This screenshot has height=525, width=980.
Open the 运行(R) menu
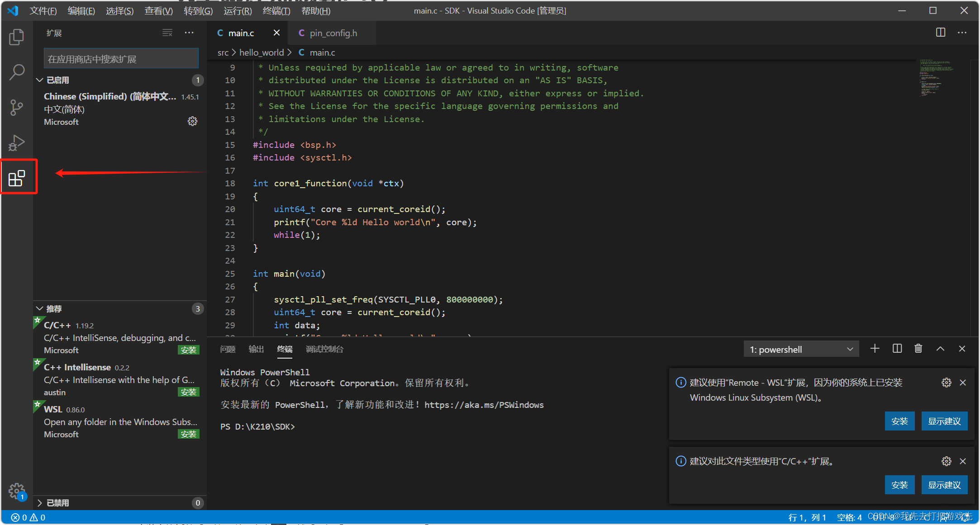tap(238, 11)
